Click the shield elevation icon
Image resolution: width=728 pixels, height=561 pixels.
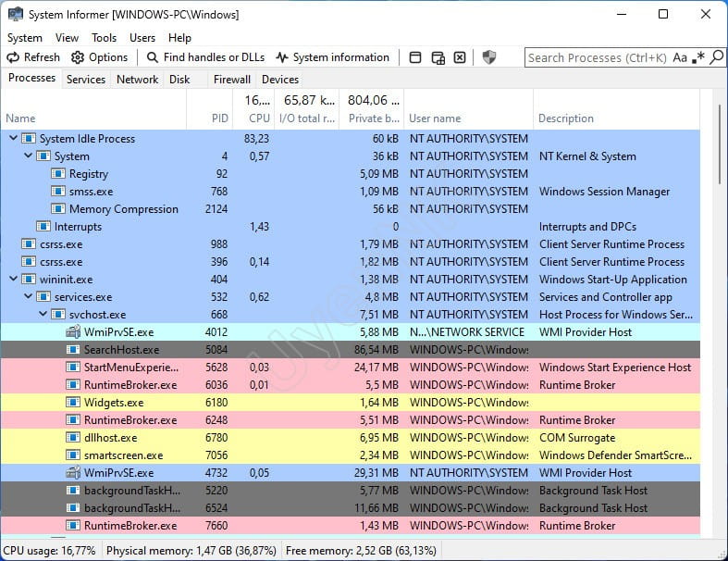[489, 57]
